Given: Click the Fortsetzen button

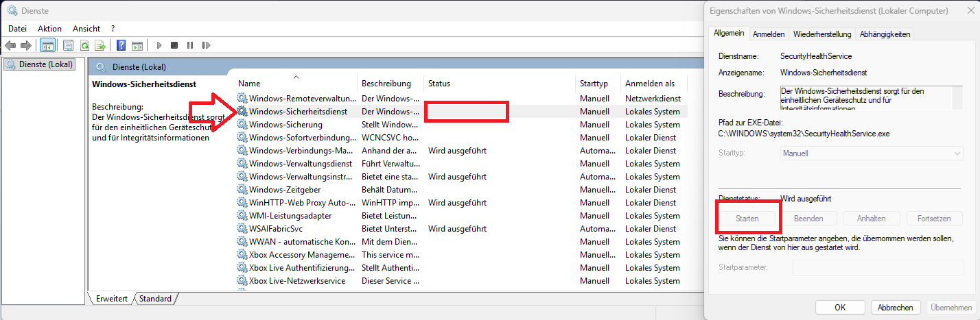Looking at the screenshot, I should (934, 219).
